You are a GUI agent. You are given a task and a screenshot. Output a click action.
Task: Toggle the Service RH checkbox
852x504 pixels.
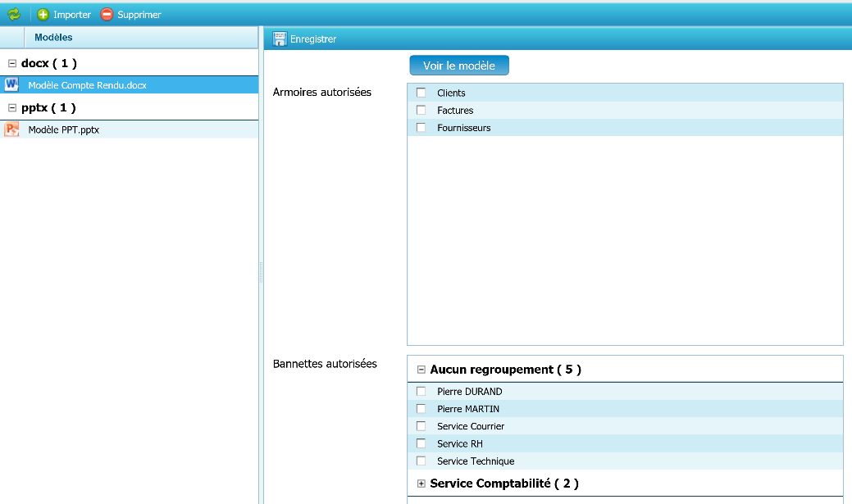(x=421, y=443)
